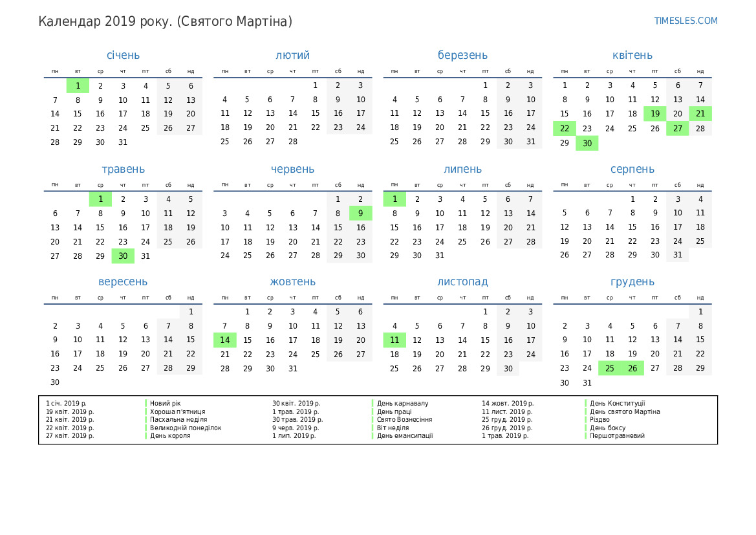Select the 'січень' month heading
756x535 pixels.
click(x=123, y=56)
